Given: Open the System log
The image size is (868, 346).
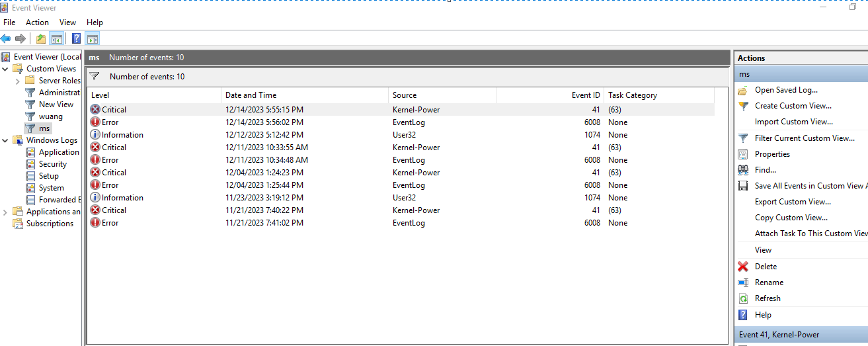Looking at the screenshot, I should coord(44,188).
